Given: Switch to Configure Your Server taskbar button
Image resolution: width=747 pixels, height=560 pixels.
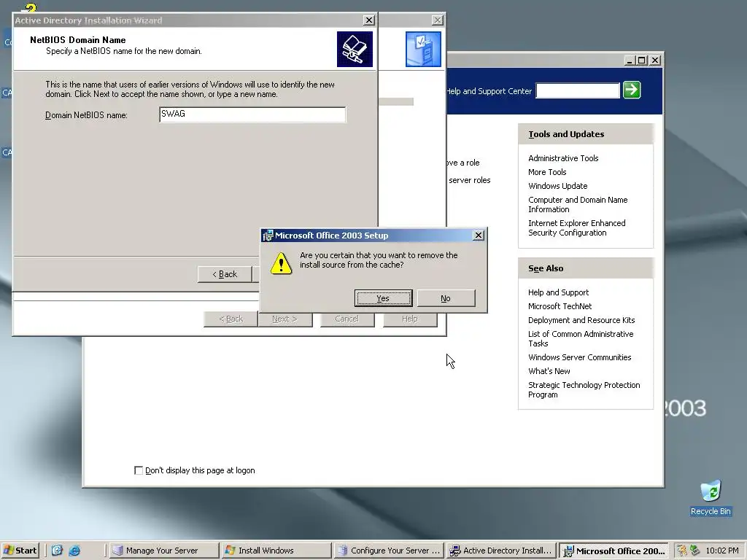Looking at the screenshot, I should click(x=389, y=551).
